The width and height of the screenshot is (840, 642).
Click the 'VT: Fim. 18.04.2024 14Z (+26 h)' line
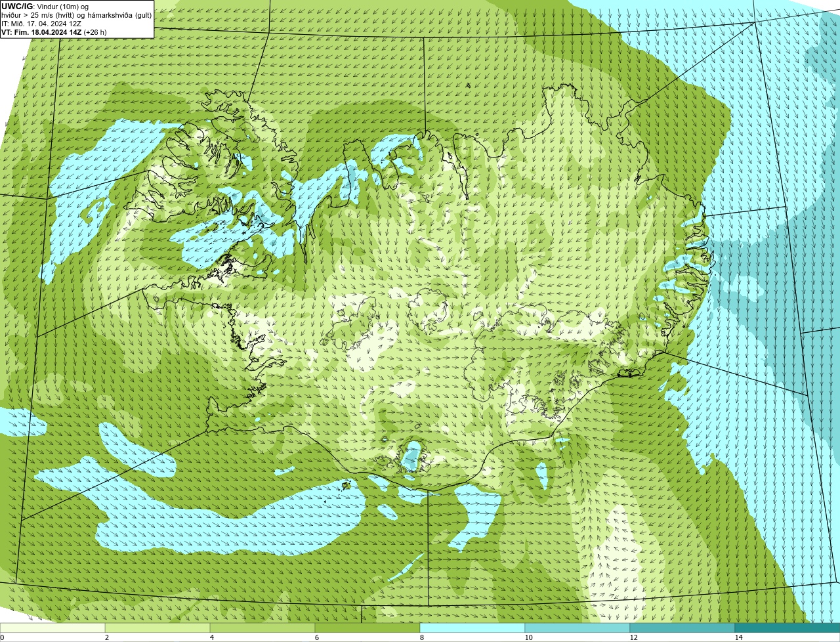(54, 32)
